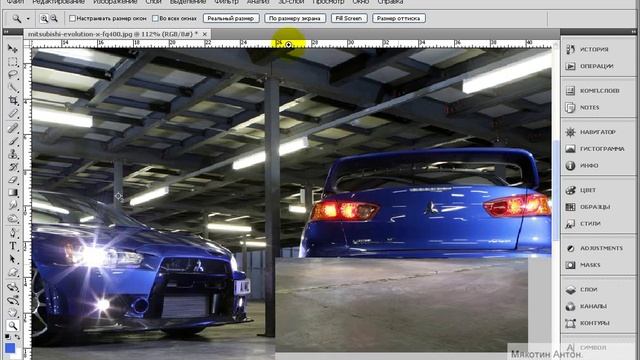
Task: Close the mitsubishi-evolution document tab
Action: coord(204,34)
